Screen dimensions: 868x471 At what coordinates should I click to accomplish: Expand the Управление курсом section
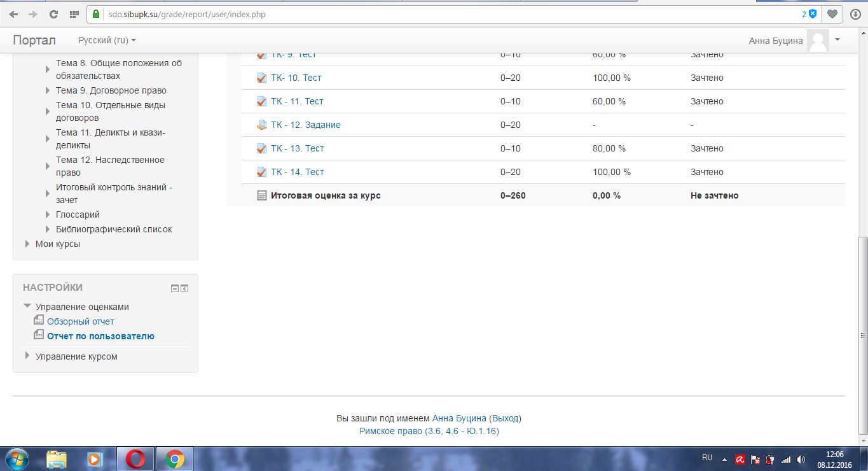pos(27,356)
